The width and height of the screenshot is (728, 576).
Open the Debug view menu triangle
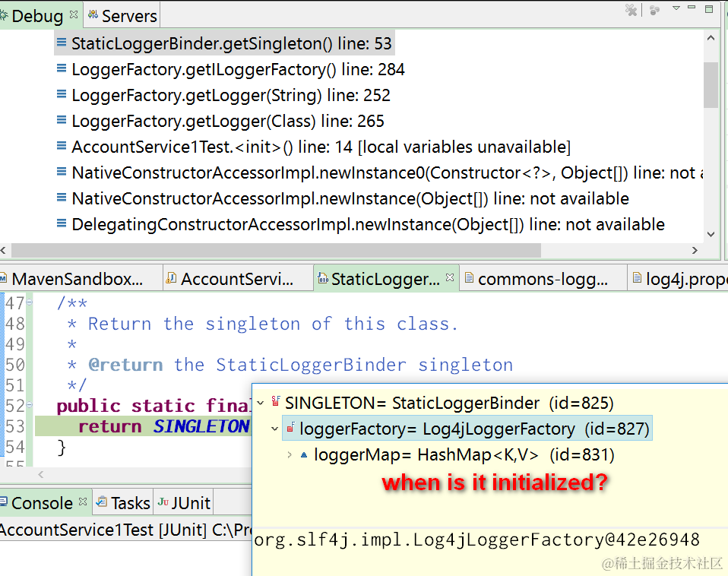pos(676,8)
